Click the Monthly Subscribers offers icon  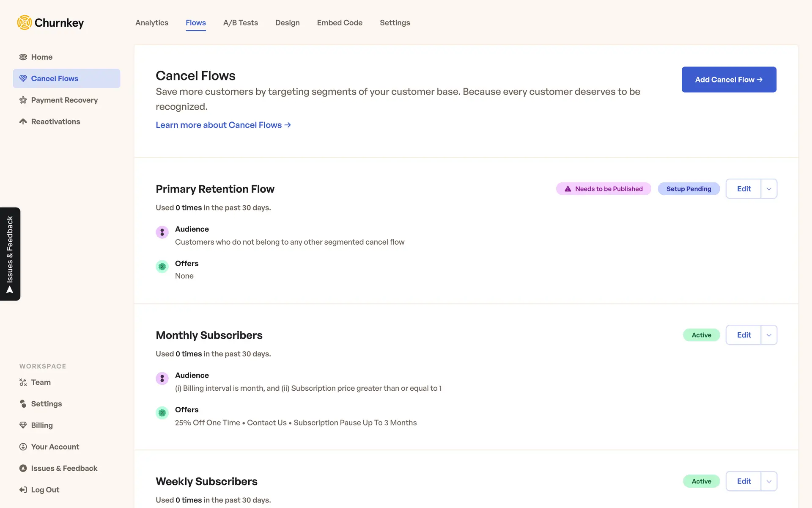pyautogui.click(x=162, y=412)
